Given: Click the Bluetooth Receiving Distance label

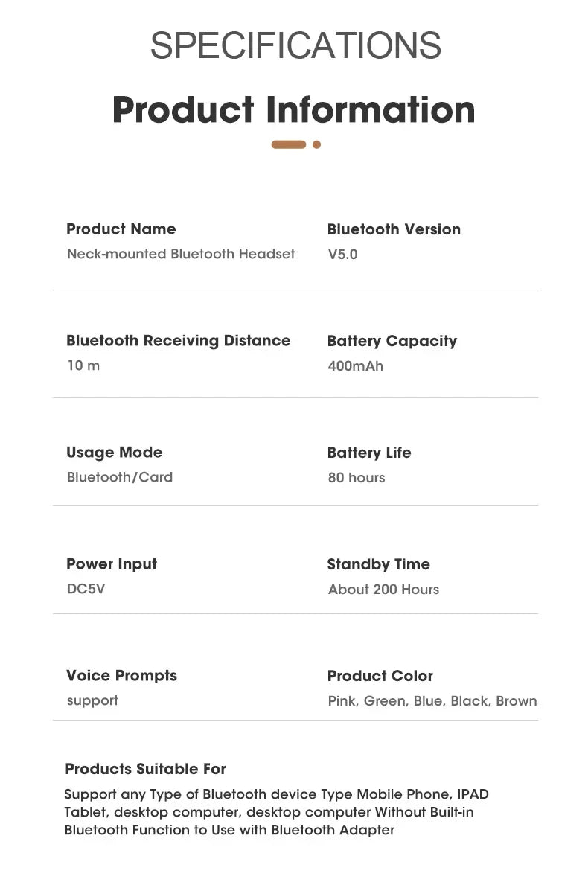Looking at the screenshot, I should click(x=178, y=341).
